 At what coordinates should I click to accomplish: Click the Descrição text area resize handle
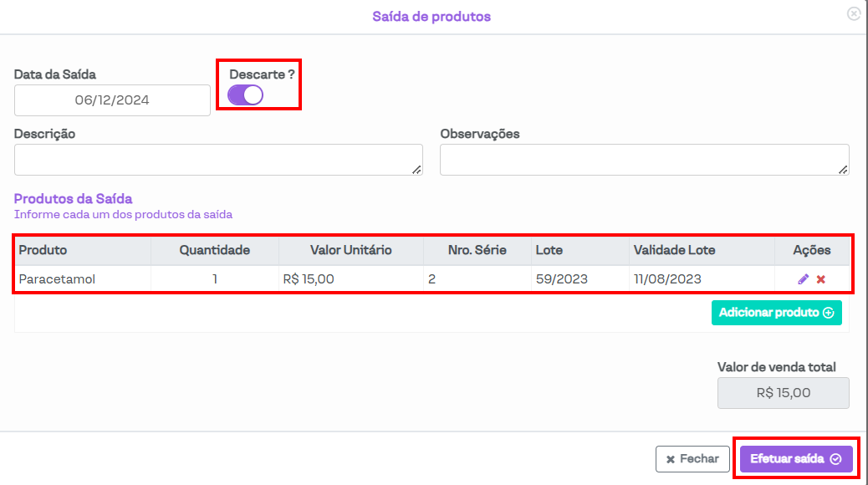pos(416,170)
